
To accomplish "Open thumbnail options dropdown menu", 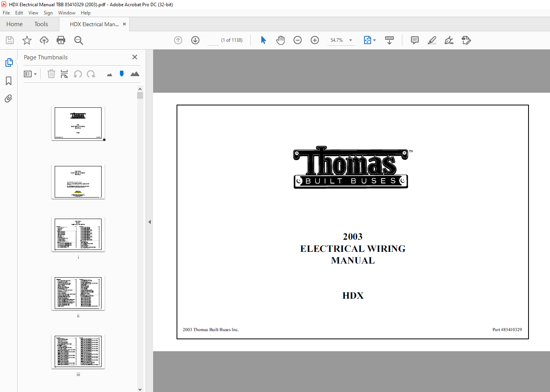I will pos(30,74).
